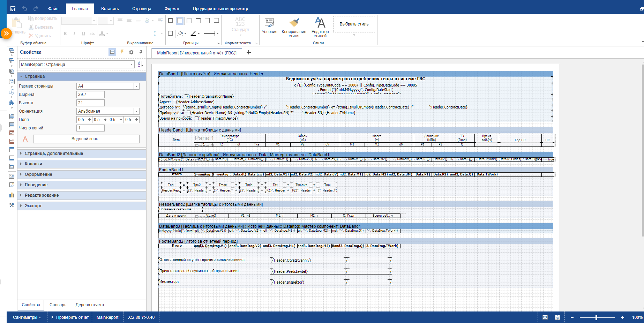Viewport: 644px width, 323px height.
Task: Switch to the Вставить ribbon tab
Action: point(110,9)
